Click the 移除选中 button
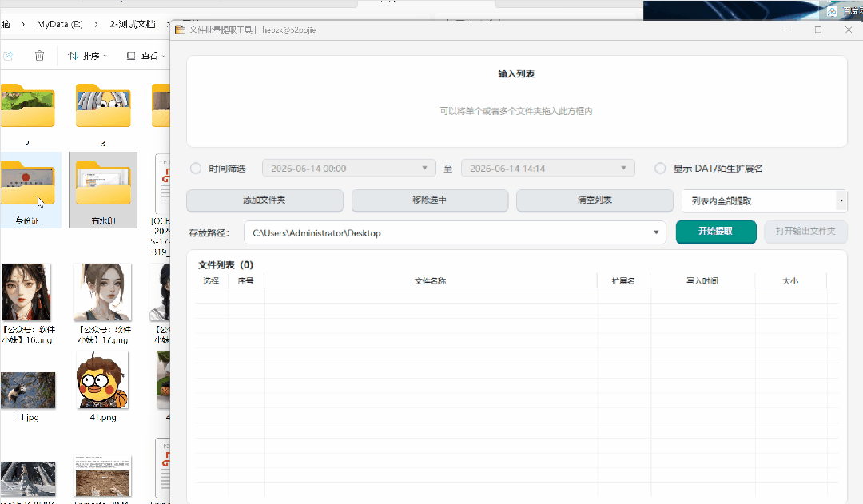Screen dimensions: 863x504 click(430, 200)
